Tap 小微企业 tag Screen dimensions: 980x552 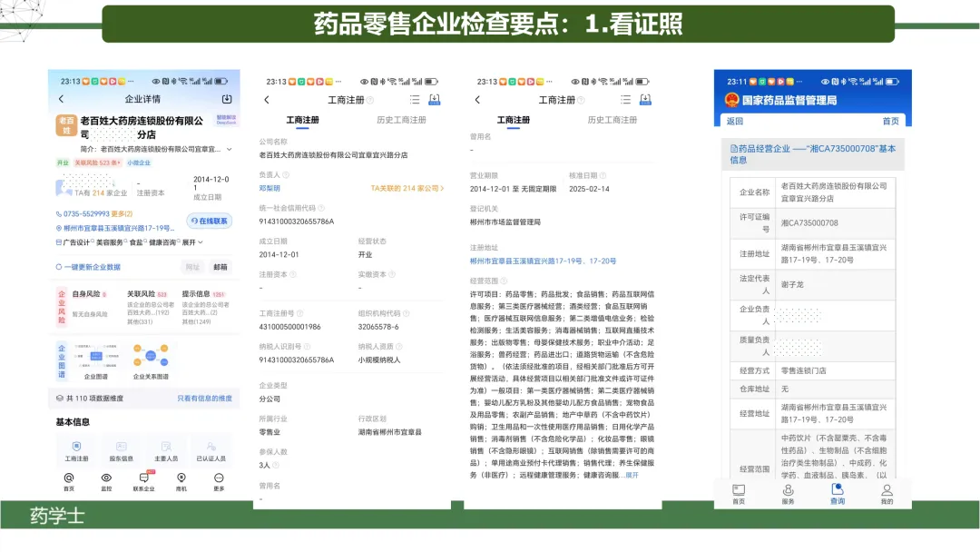click(139, 163)
